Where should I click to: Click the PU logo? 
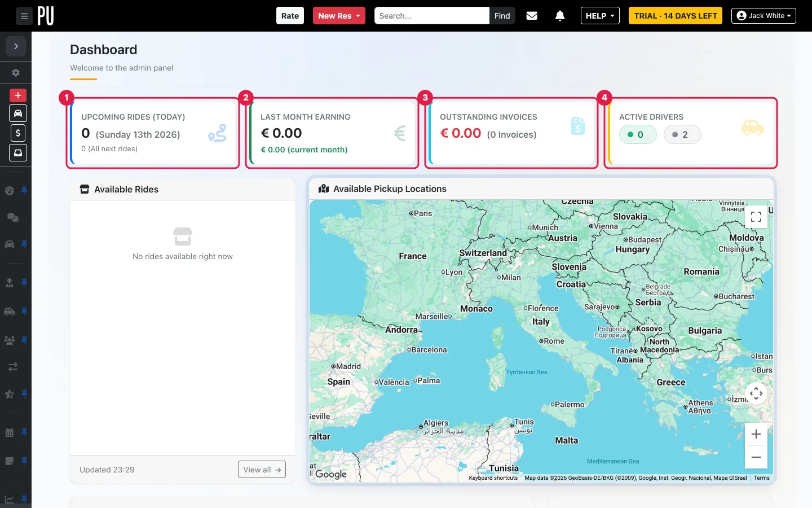[x=46, y=16]
